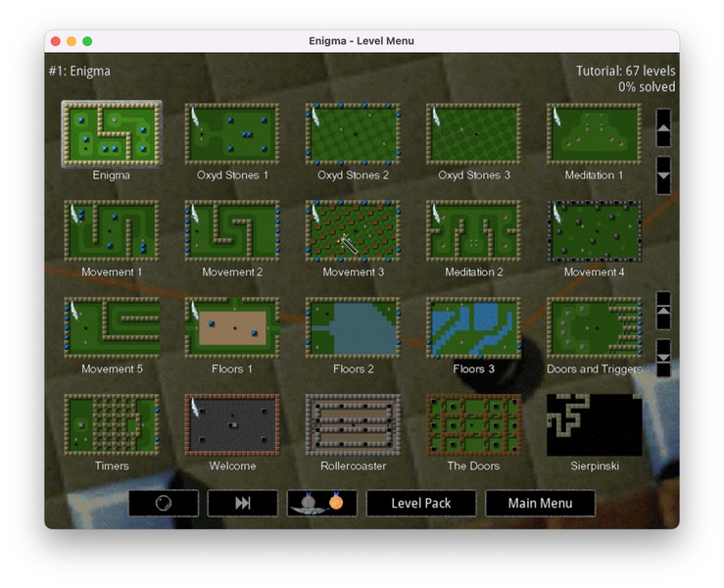Screen dimensions: 724x588
Task: Open the Floors 1 level thumbnail
Action: [232, 328]
